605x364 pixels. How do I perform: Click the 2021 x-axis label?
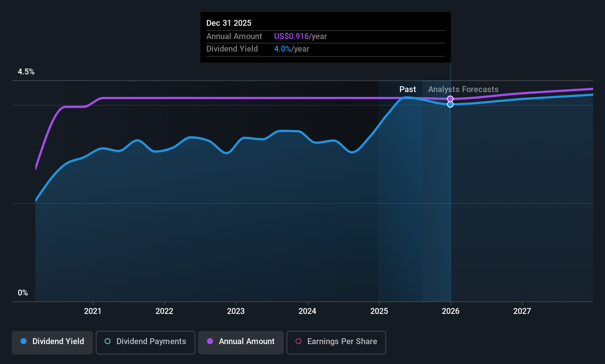(93, 311)
